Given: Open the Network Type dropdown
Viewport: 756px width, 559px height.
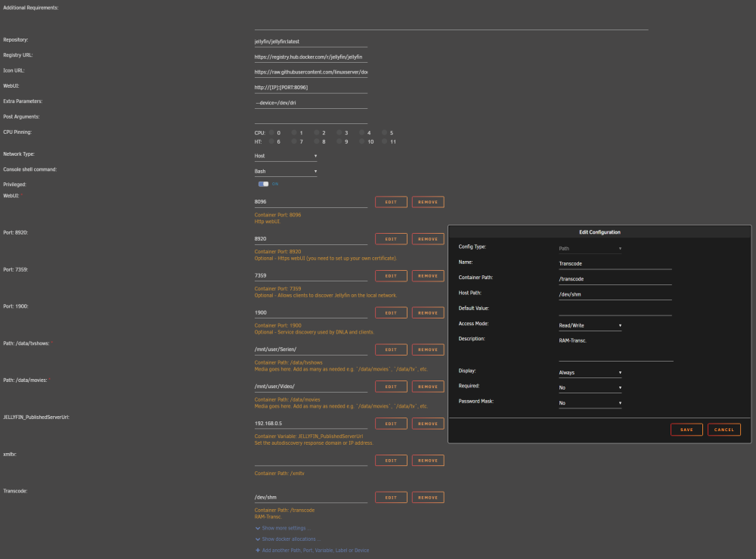Looking at the screenshot, I should (x=286, y=156).
